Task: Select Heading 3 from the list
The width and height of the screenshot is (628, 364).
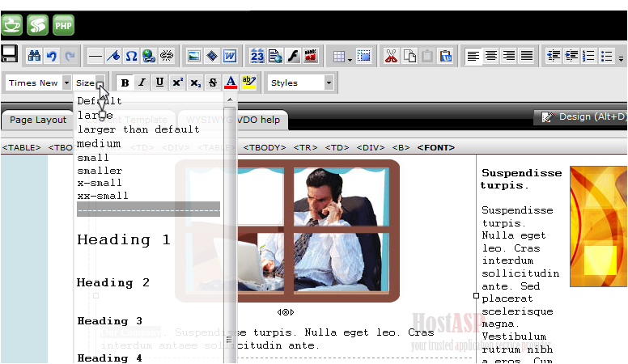Action: [x=110, y=321]
